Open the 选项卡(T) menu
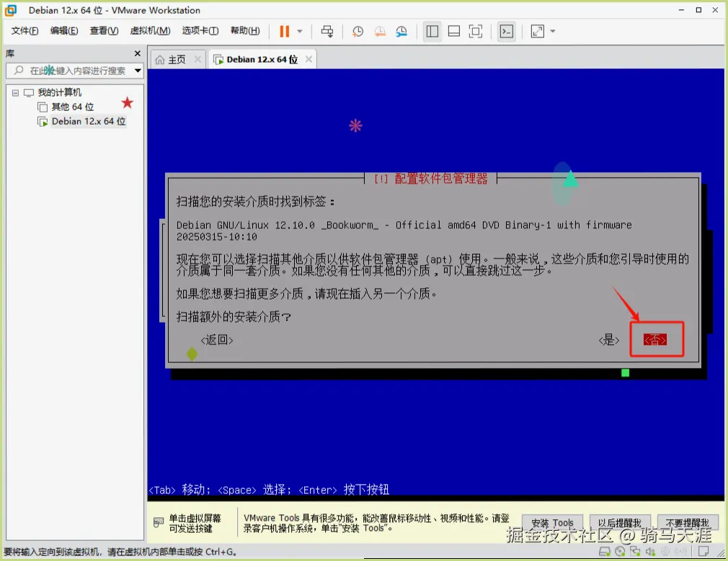Screen dimensions: 728x561 tap(200, 31)
